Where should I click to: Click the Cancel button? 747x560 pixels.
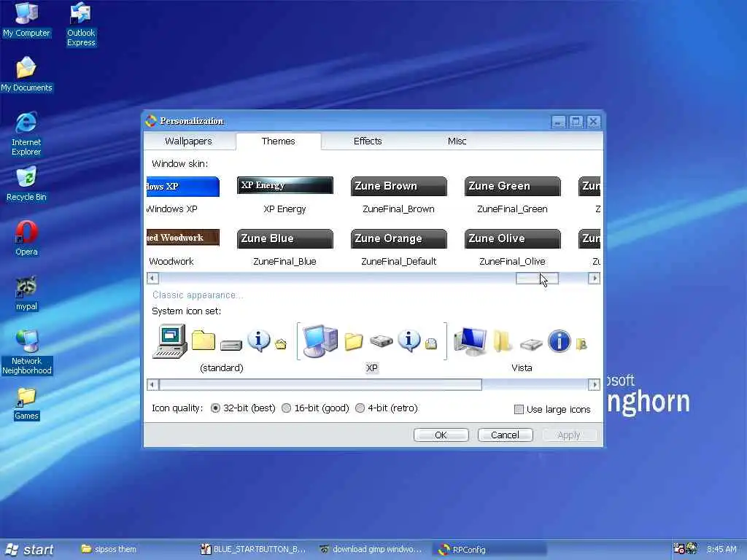click(505, 435)
